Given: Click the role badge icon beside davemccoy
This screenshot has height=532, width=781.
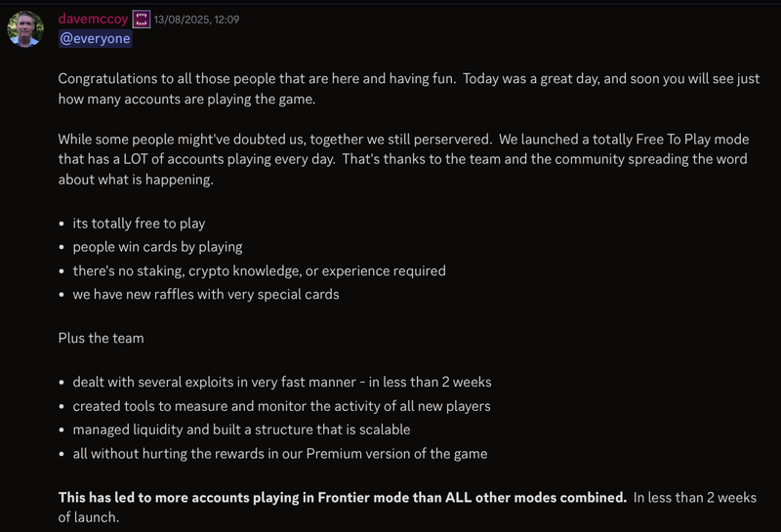Looking at the screenshot, I should coord(141,20).
